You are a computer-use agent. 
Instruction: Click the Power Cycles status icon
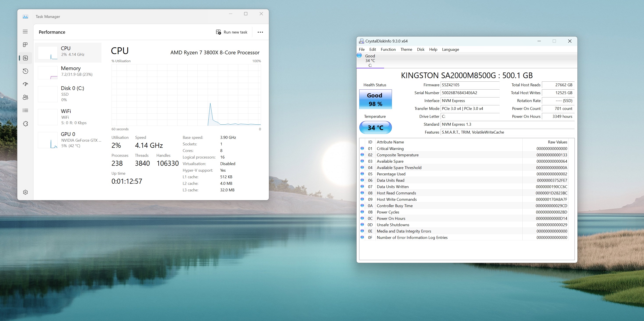click(x=362, y=212)
